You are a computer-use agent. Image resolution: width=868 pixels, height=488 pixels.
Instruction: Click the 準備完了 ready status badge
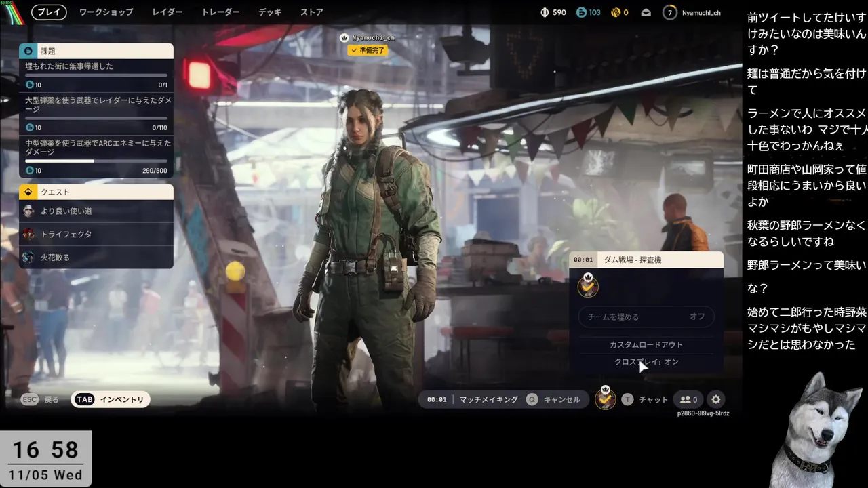368,50
